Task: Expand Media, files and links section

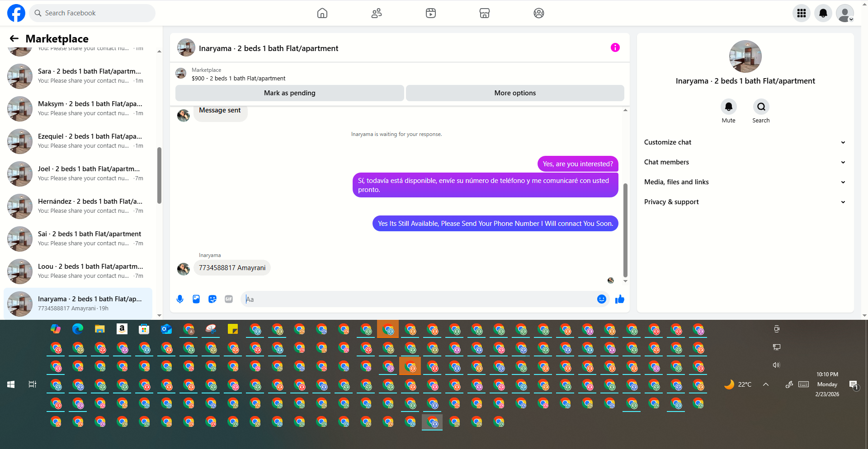Action: (745, 182)
